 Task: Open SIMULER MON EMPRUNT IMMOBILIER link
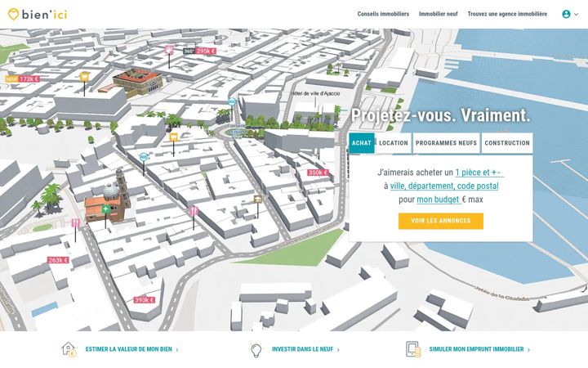(x=476, y=349)
